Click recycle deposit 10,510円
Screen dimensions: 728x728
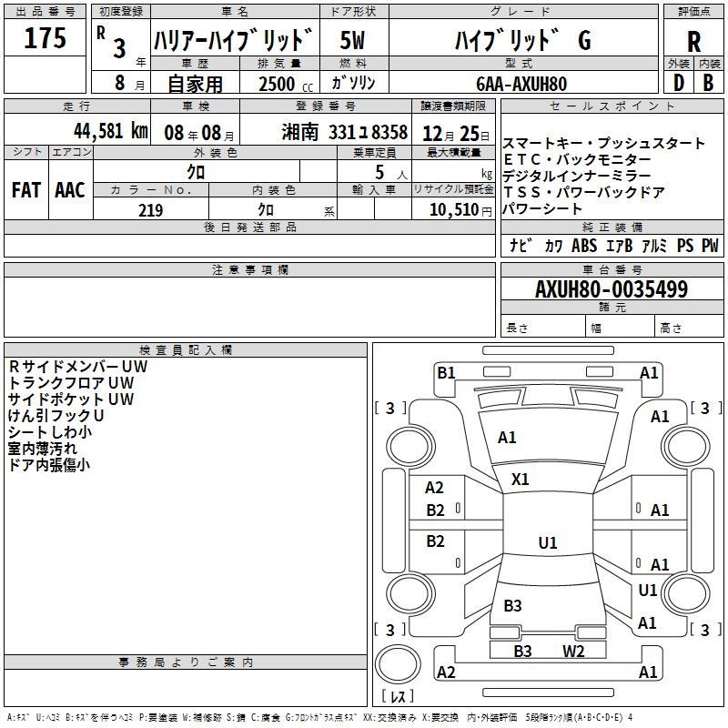click(460, 210)
